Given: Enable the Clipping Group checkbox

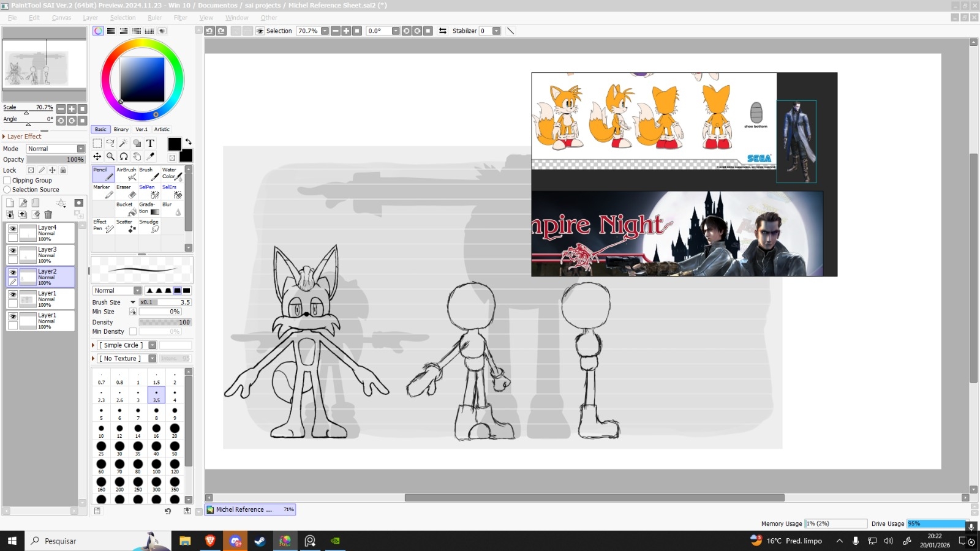Looking at the screenshot, I should [x=7, y=181].
